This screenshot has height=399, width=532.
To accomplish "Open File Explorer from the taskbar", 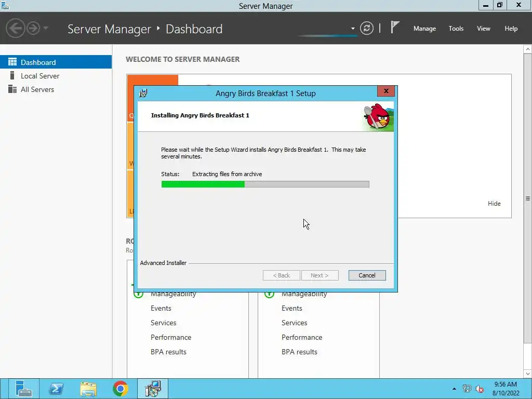I will pyautogui.click(x=88, y=389).
